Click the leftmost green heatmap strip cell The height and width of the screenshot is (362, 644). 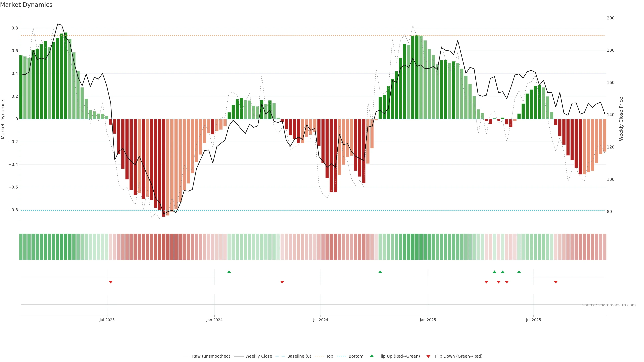pyautogui.click(x=21, y=247)
